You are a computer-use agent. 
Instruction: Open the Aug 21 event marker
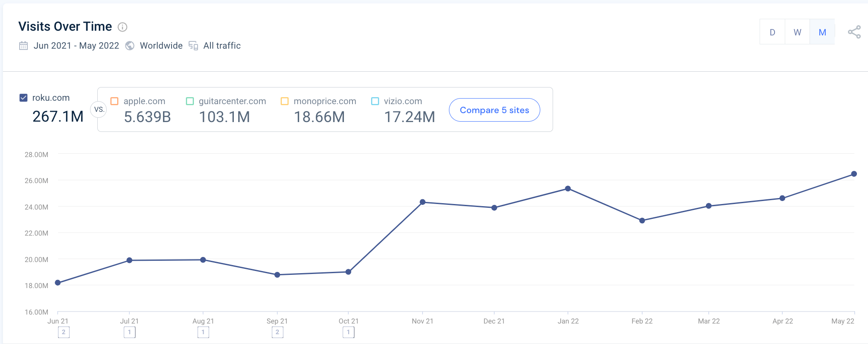tap(203, 332)
